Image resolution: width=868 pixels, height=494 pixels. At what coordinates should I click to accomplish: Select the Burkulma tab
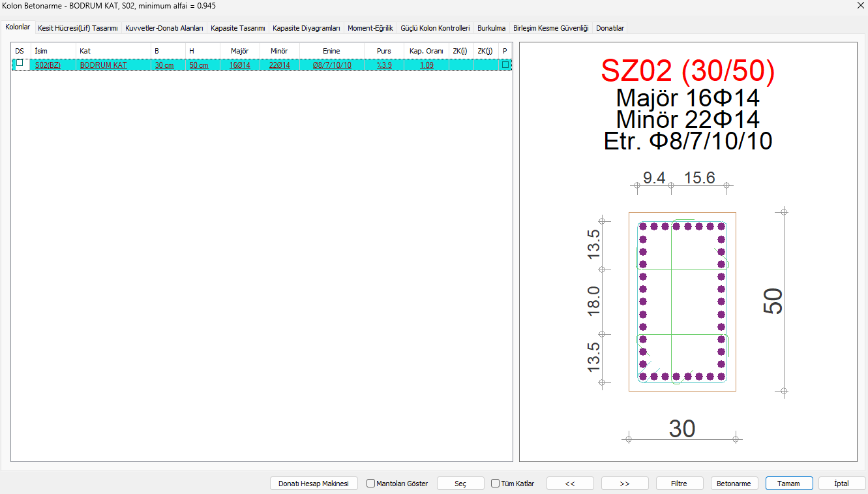click(491, 29)
